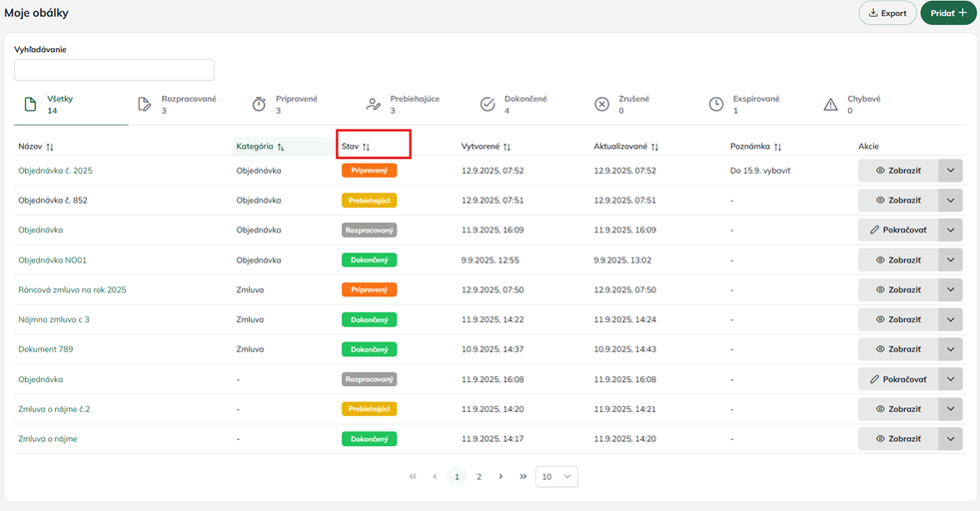Open Rámcová zmluva na rok 2025 link
The image size is (980, 511).
[x=72, y=289]
